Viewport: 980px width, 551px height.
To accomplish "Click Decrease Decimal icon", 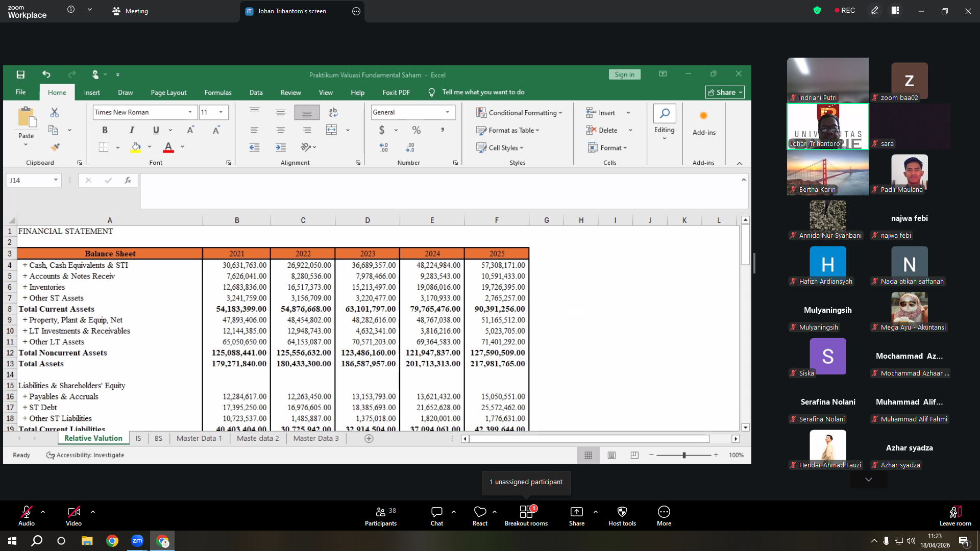I will click(410, 147).
